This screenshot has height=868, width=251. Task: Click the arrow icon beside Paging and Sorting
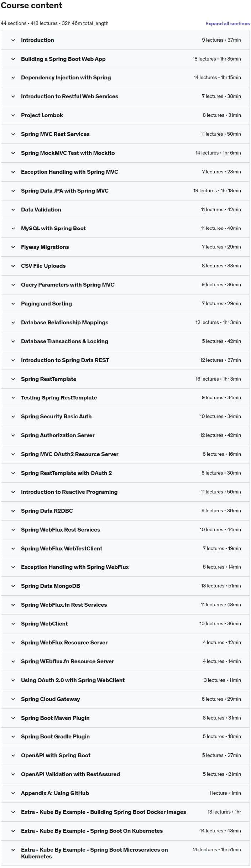(x=13, y=304)
